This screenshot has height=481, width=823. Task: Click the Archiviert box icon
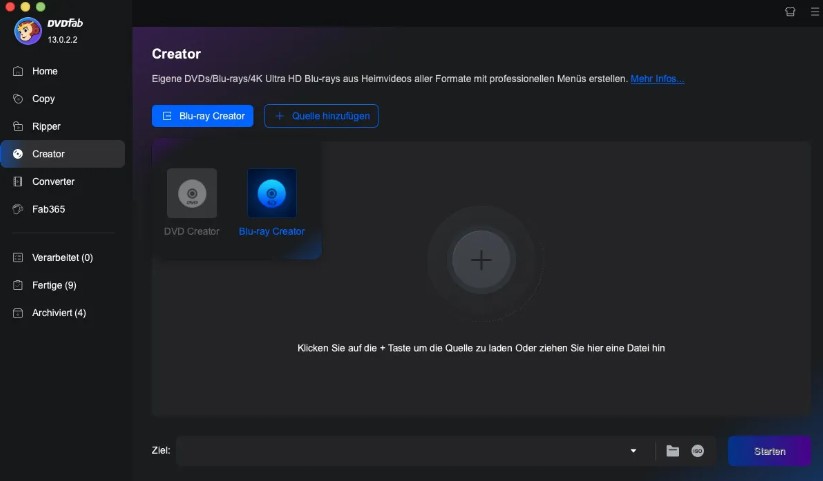click(x=18, y=313)
